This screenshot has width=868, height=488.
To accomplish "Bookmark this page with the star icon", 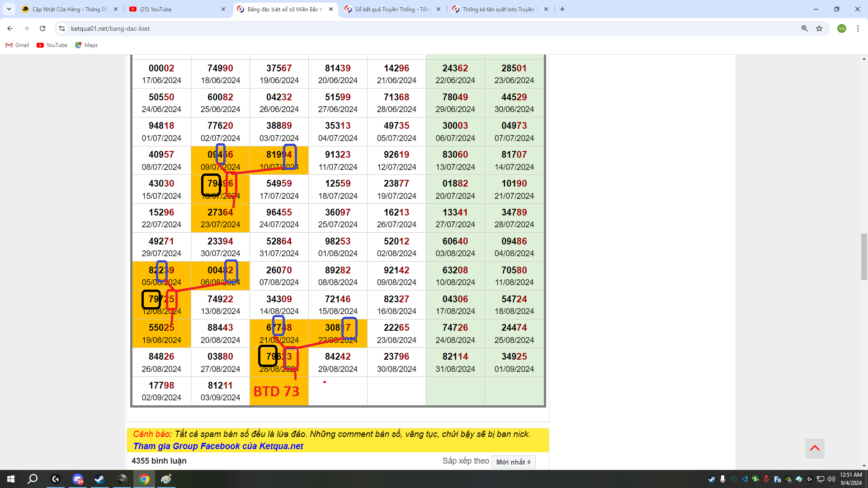I will (819, 28).
